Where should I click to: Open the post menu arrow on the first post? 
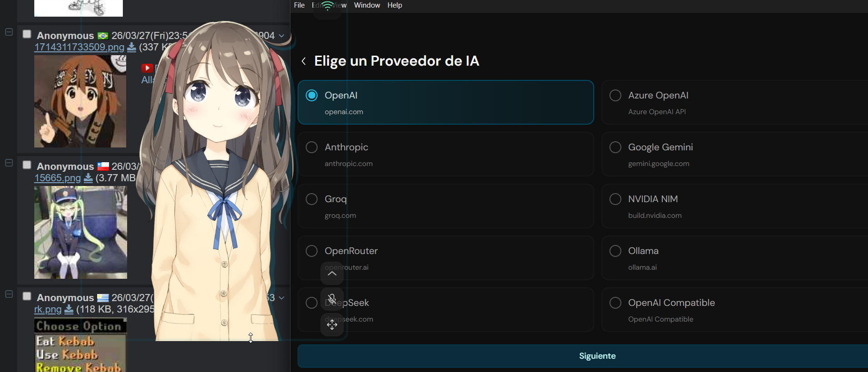[281, 36]
